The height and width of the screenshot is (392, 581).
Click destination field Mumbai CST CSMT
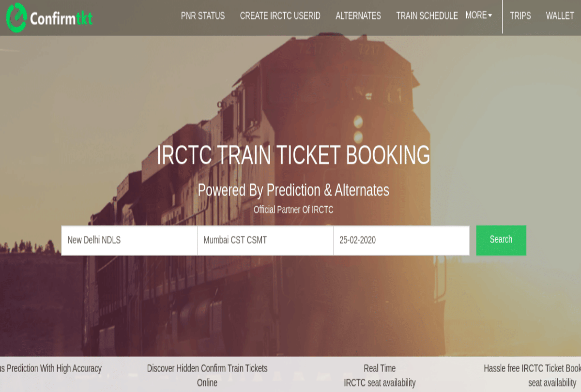[265, 240]
